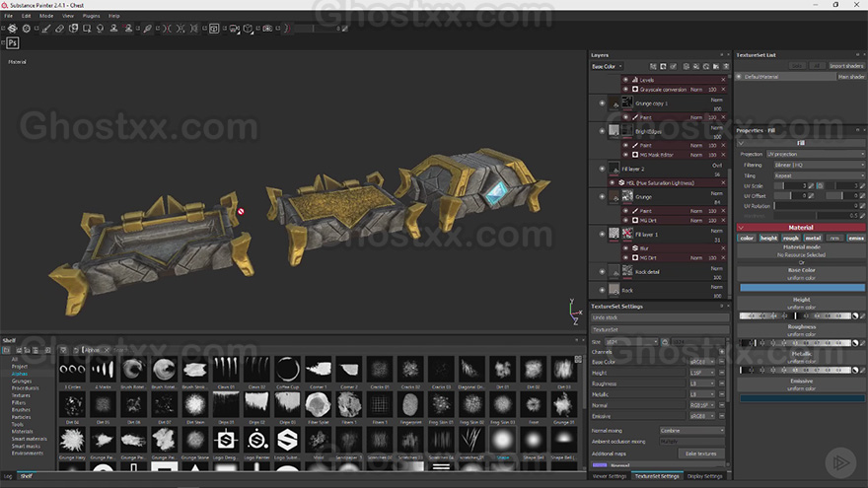868x488 pixels.
Task: Select Smart materials category in shelf
Action: [30, 439]
